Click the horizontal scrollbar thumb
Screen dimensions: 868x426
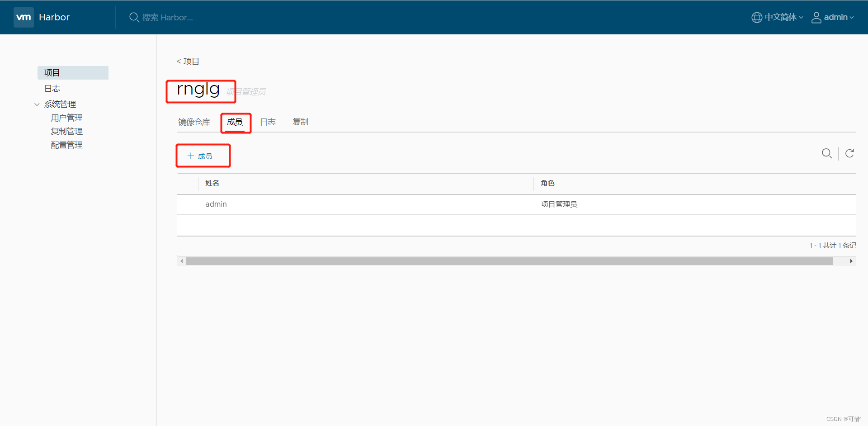pos(509,261)
